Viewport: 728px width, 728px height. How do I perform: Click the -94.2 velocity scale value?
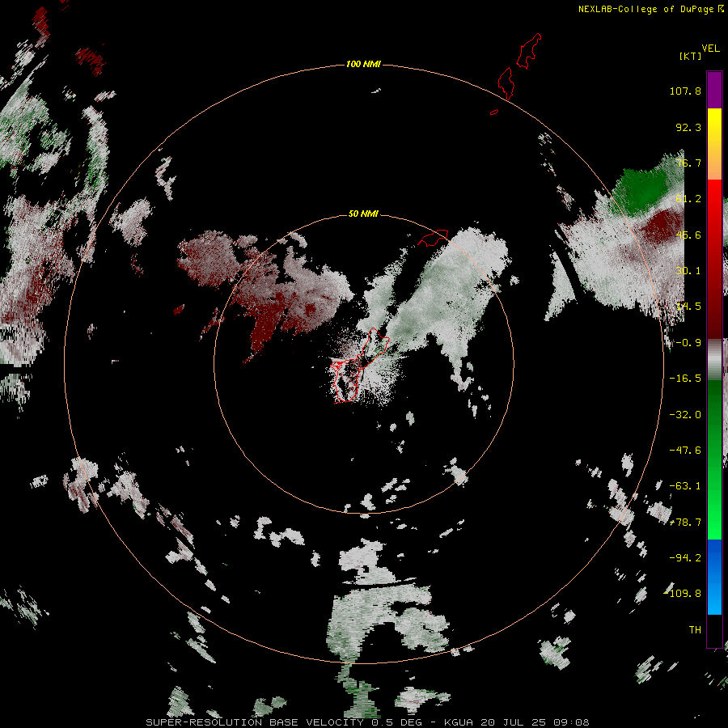coord(685,558)
